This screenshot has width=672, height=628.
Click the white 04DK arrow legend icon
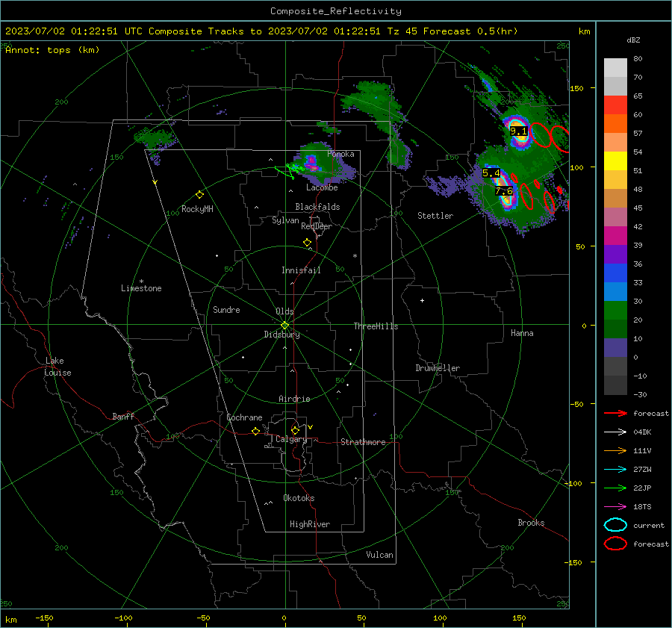(x=615, y=432)
